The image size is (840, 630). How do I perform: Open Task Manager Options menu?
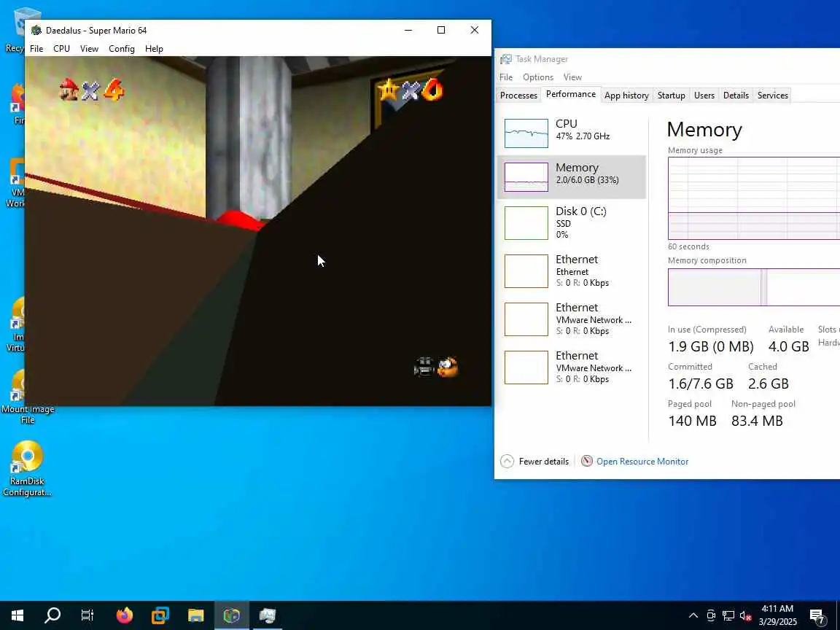coord(538,77)
